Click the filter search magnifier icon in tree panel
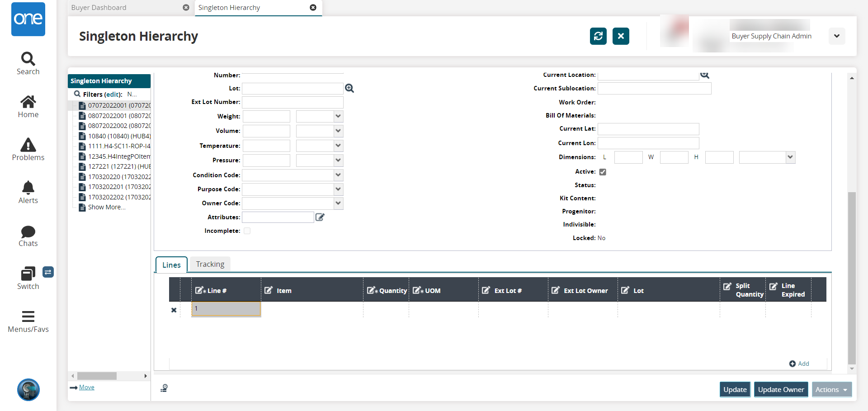Viewport: 868px width, 411px height. pos(77,94)
